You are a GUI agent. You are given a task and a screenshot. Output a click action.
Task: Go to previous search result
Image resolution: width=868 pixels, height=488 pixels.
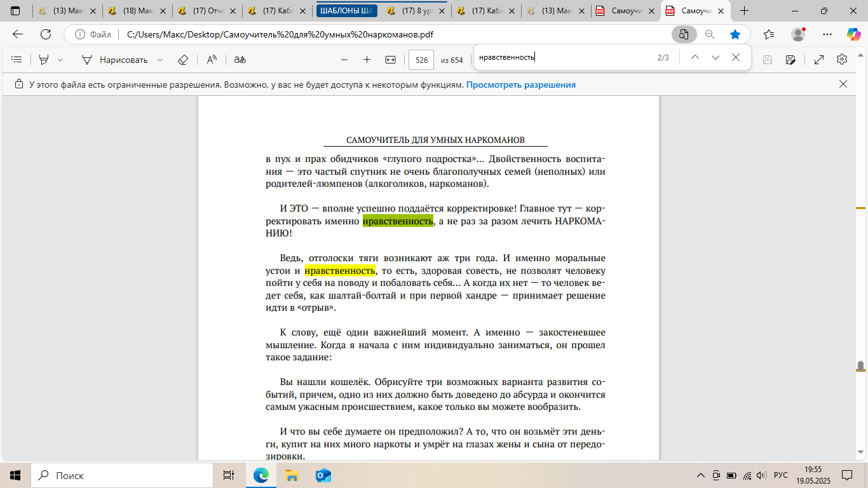click(x=695, y=57)
